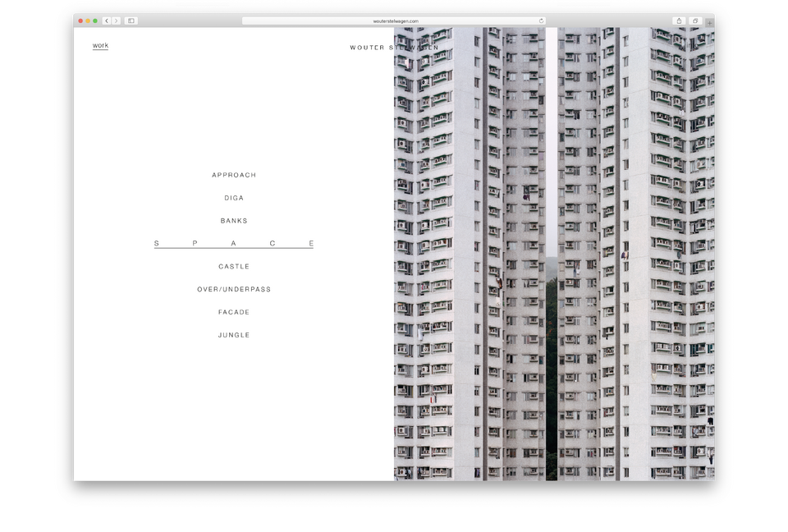Click the Safari back navigation arrow
This screenshot has height=532, width=788.
(x=107, y=21)
